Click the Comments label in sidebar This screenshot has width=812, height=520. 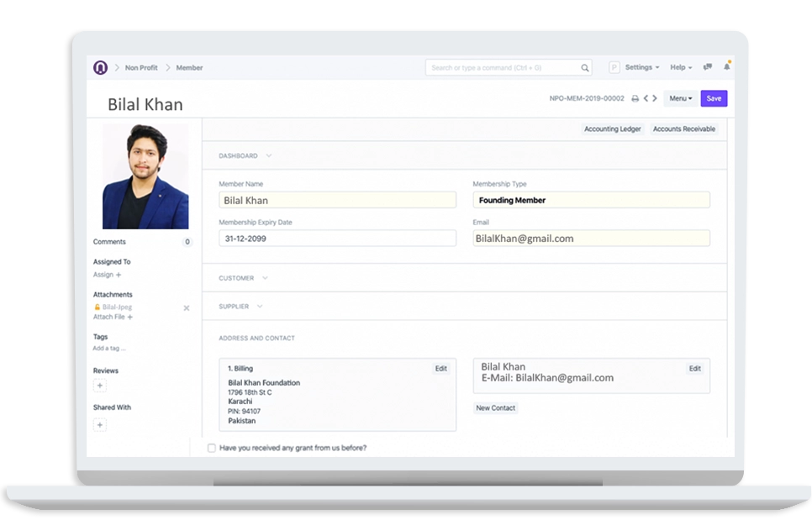tap(109, 242)
